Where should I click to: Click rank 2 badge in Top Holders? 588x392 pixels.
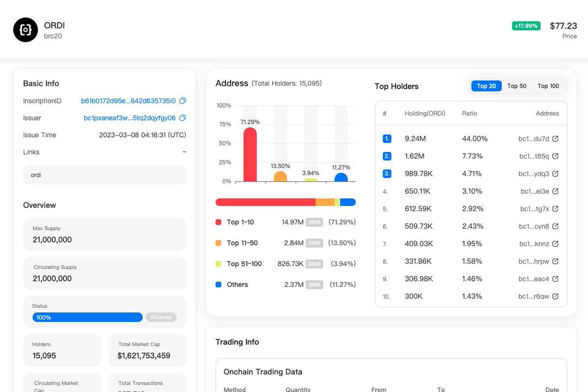[387, 156]
